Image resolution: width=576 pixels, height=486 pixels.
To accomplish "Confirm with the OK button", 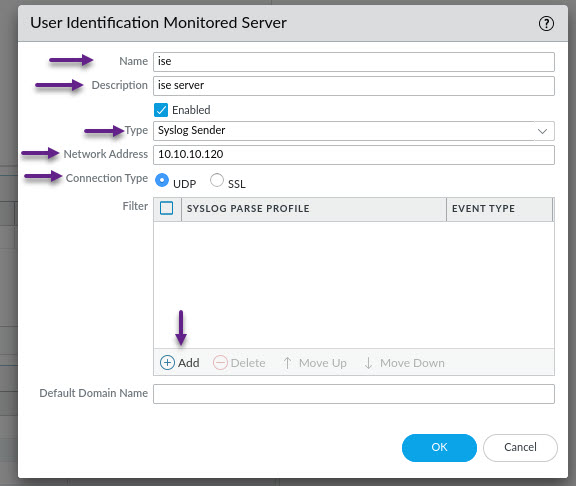I will click(x=439, y=447).
